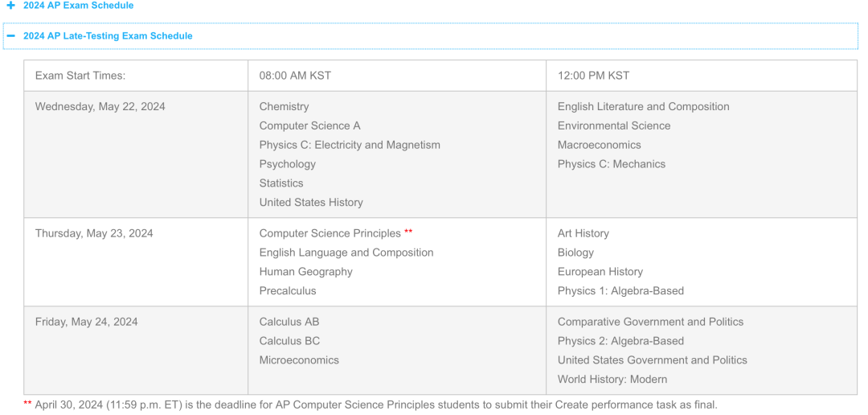
Task: Click the 08:00 AM KST column header
Action: pyautogui.click(x=295, y=76)
